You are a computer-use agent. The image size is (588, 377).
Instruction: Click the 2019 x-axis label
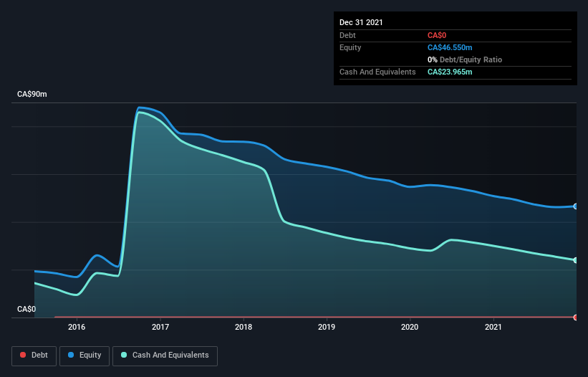coord(327,327)
